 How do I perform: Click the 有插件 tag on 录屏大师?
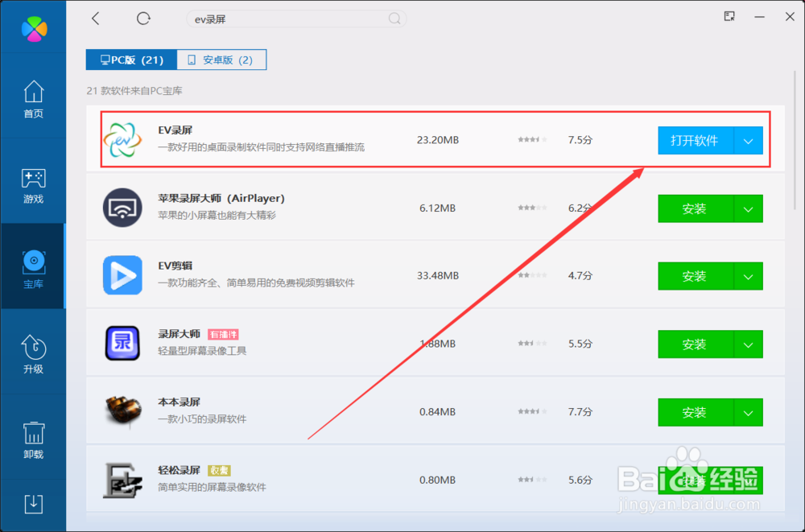pos(223,334)
